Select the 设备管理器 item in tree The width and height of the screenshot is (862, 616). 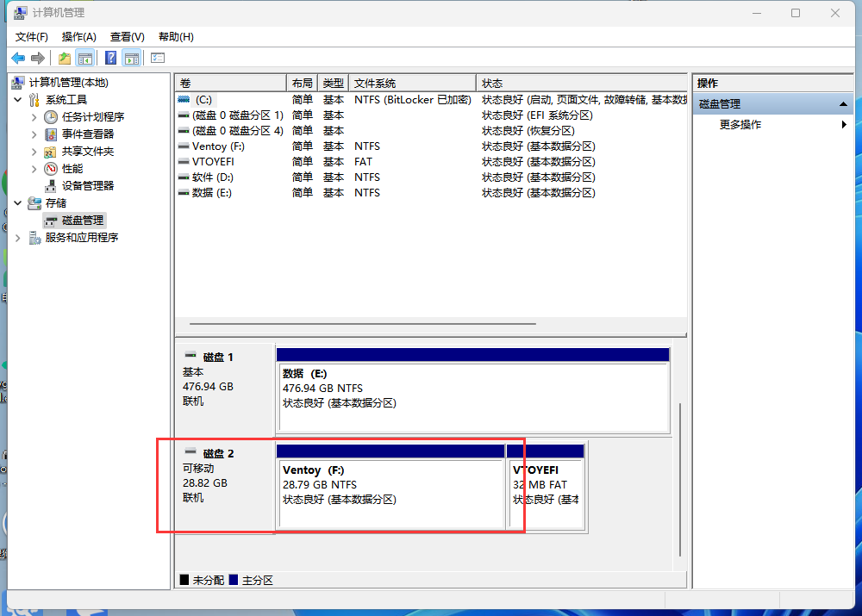pyautogui.click(x=87, y=185)
